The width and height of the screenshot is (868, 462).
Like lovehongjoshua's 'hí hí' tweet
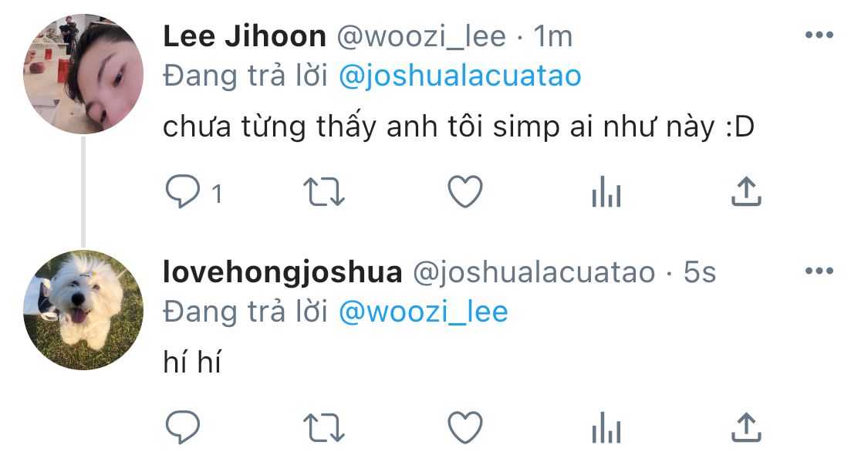465,428
